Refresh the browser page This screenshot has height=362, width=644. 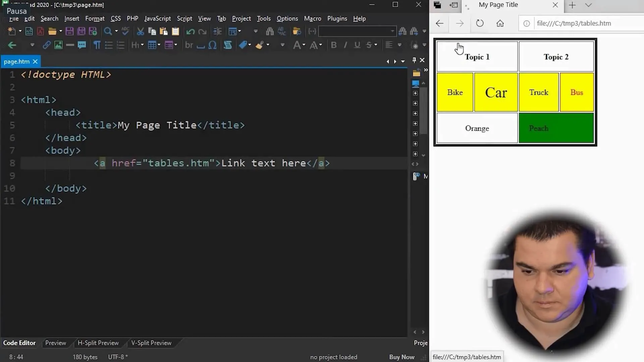click(480, 23)
